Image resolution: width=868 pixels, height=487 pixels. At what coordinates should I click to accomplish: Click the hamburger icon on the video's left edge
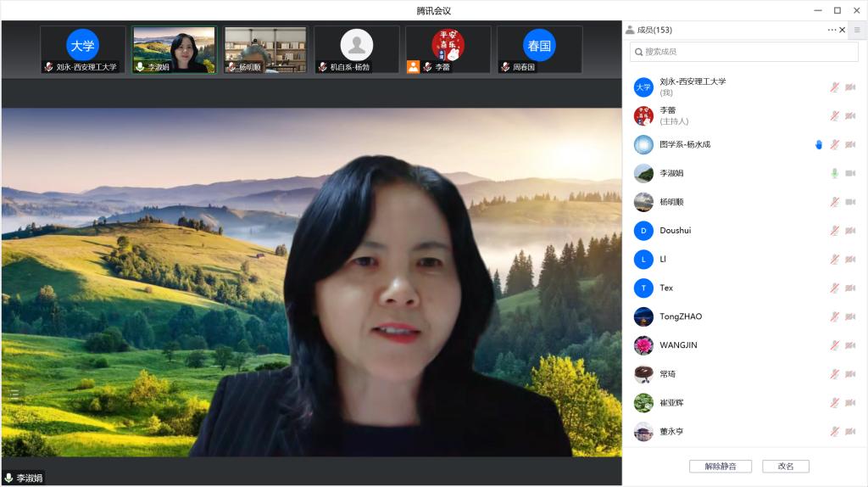coord(14,394)
